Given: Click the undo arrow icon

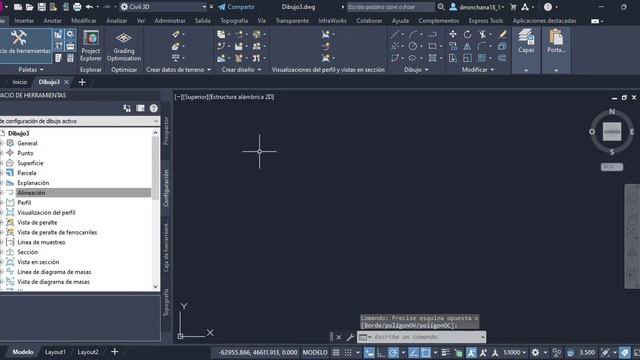Looking at the screenshot, I should click(x=89, y=7).
